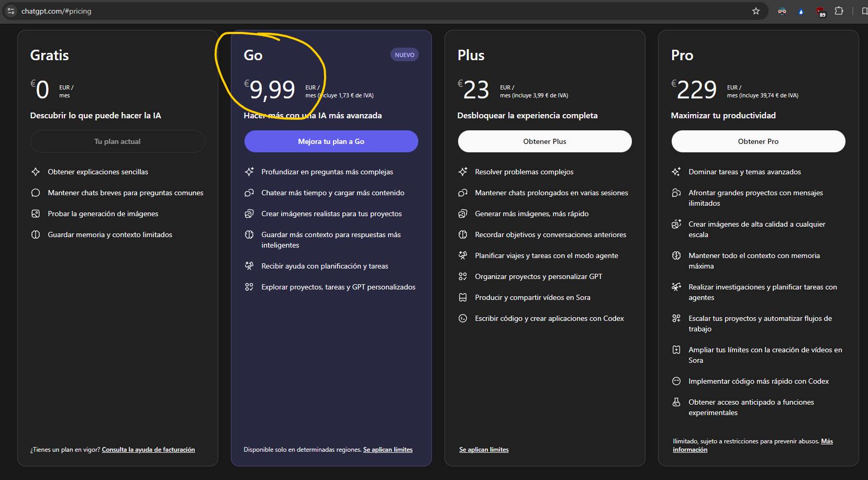This screenshot has height=480, width=868.
Task: Bookmark this page with the star icon
Action: click(755, 11)
